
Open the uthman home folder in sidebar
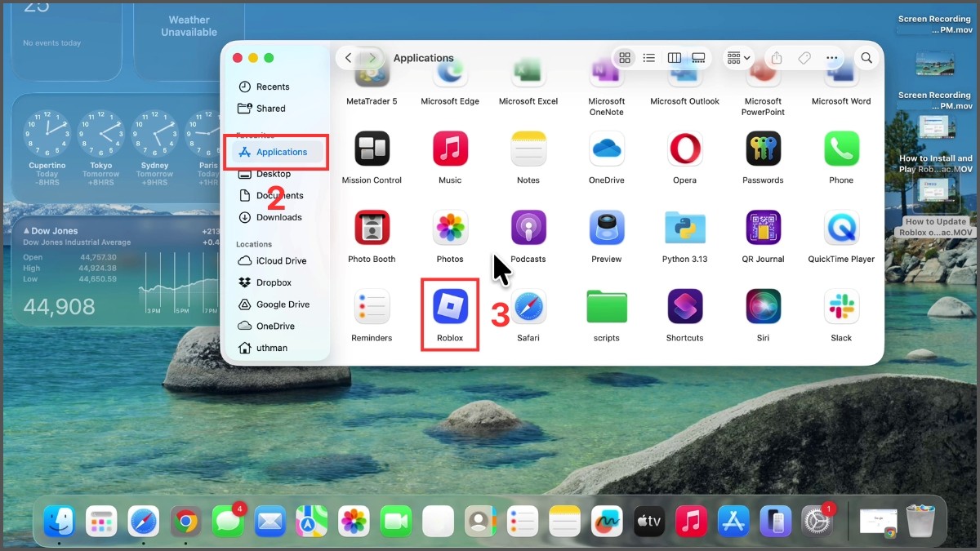click(x=278, y=348)
